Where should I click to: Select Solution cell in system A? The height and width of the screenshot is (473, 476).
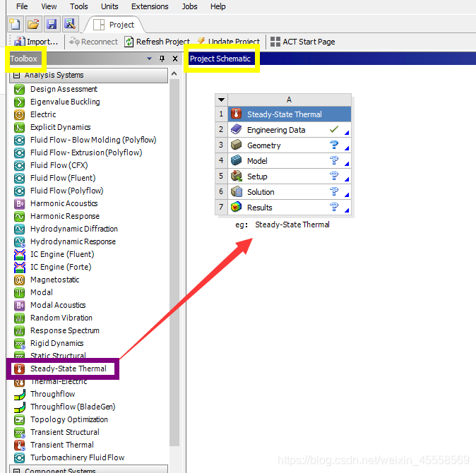(290, 192)
